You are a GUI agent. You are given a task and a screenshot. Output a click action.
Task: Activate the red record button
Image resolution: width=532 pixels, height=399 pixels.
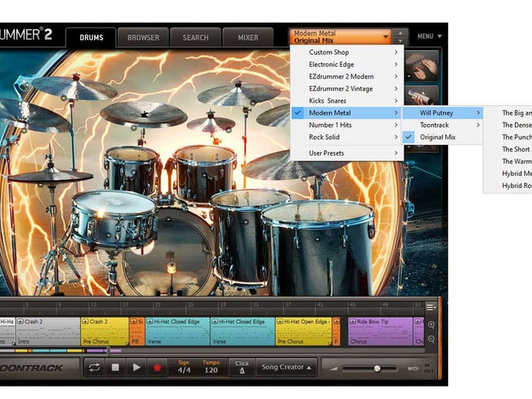[157, 367]
